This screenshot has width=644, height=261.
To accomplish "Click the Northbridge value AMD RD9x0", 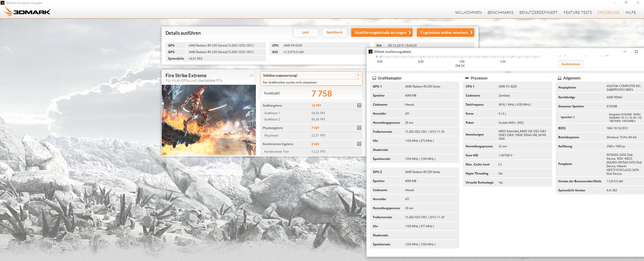I will [x=614, y=97].
